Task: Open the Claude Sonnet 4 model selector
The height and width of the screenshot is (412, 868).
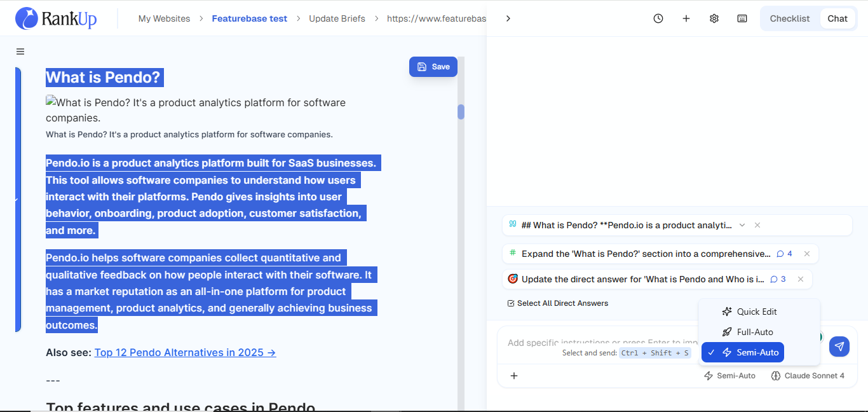Action: [x=808, y=376]
